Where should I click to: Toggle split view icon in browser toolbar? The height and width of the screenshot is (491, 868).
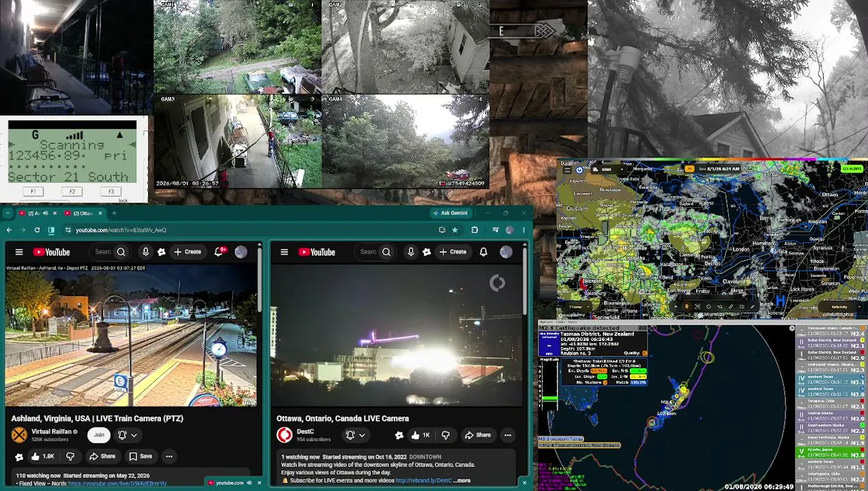pos(50,230)
